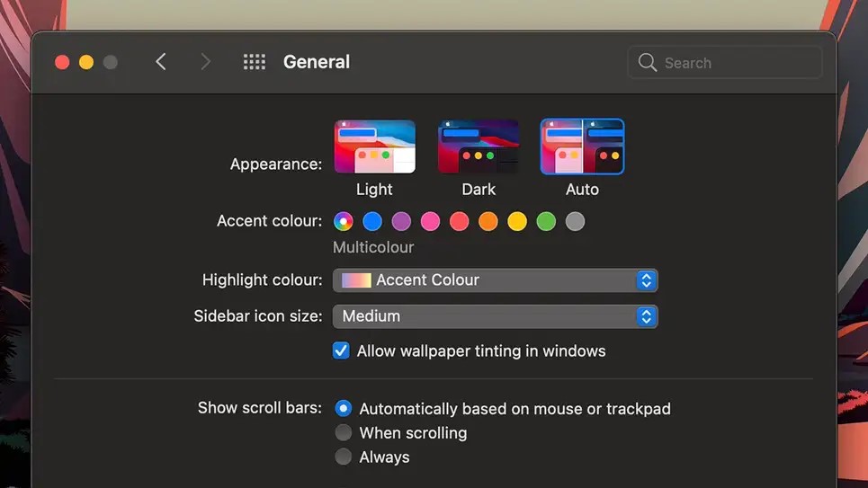Select the Auto appearance thumbnail

point(582,146)
